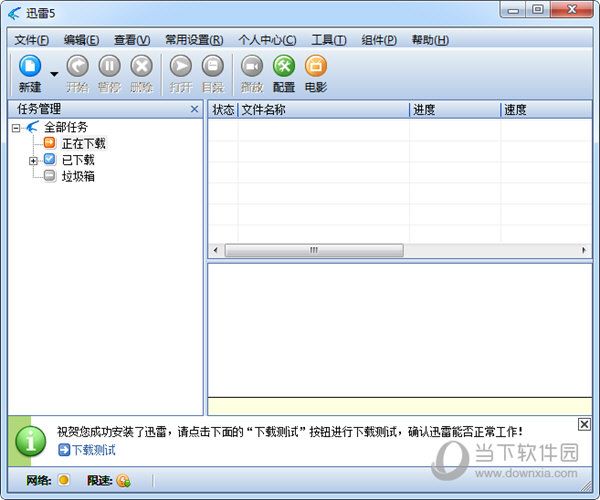This screenshot has width=600, height=500.
Task: Sort by the 速度 column header
Action: pyautogui.click(x=546, y=110)
